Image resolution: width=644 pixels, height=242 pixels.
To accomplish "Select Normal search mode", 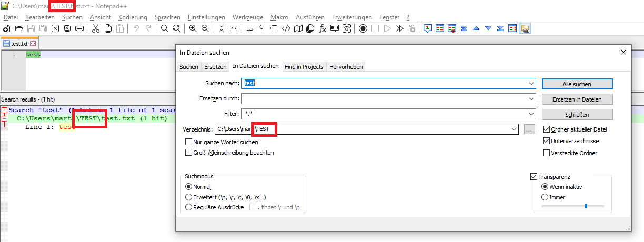I will coord(189,187).
